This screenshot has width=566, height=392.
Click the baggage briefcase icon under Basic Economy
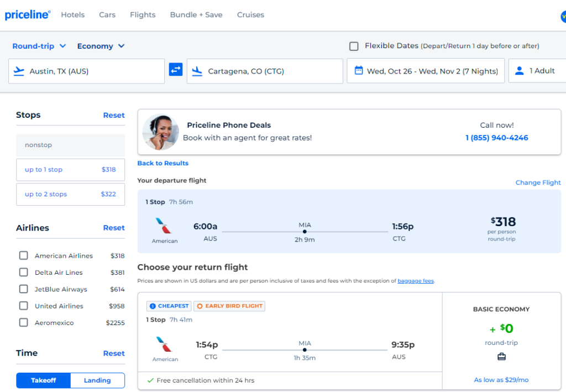(x=501, y=357)
